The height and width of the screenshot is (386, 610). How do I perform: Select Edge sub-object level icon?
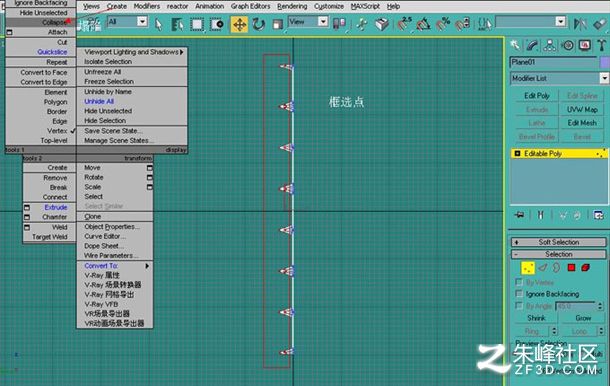tap(543, 268)
